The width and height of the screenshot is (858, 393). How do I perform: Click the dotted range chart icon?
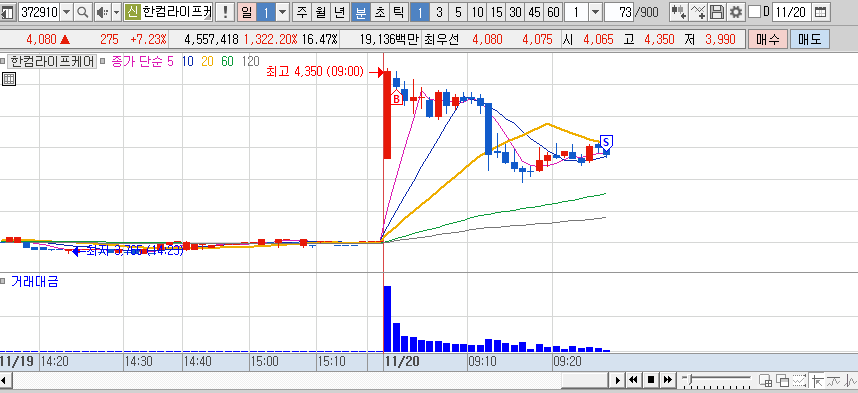[799, 380]
